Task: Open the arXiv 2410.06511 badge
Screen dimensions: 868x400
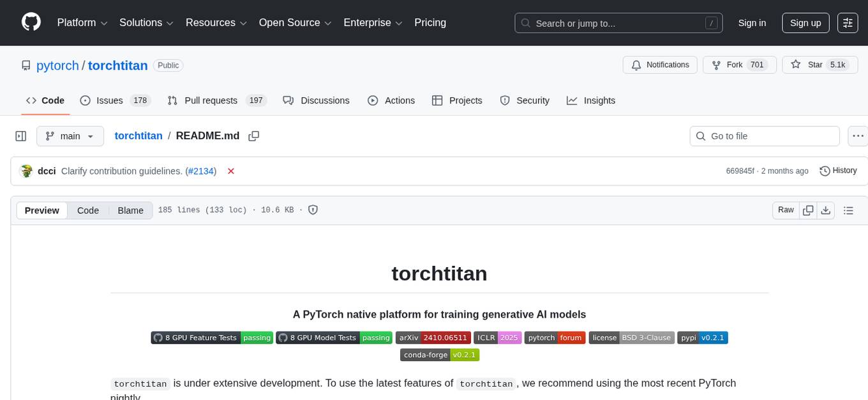Action: tap(433, 337)
